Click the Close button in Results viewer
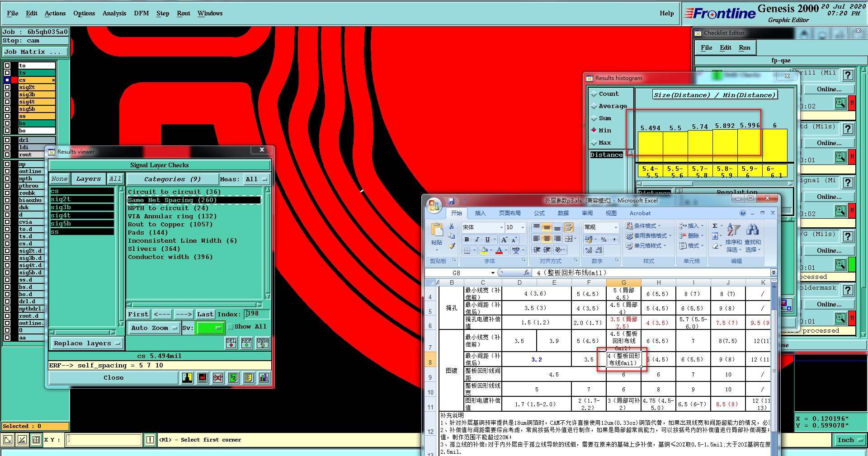868x456 pixels. tap(113, 378)
